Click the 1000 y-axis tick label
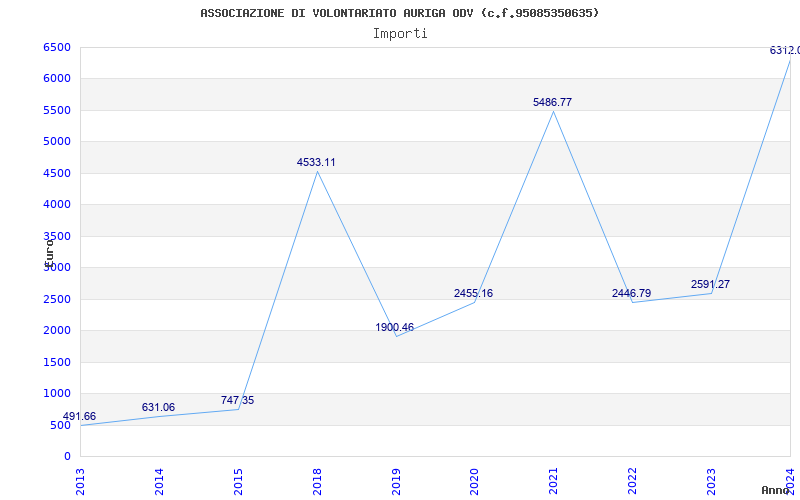Image resolution: width=800 pixels, height=500 pixels. coord(57,393)
